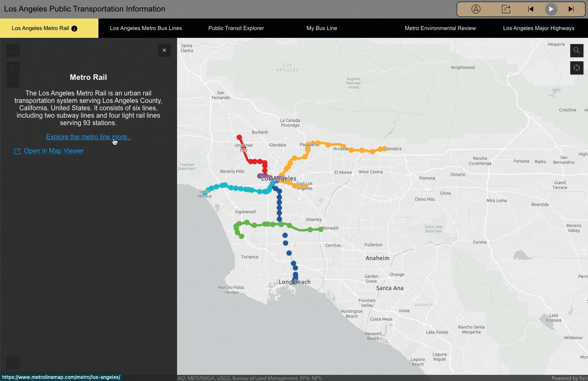This screenshot has width=588, height=381.
Task: Click the Riverside label on the map
Action: [x=540, y=204]
